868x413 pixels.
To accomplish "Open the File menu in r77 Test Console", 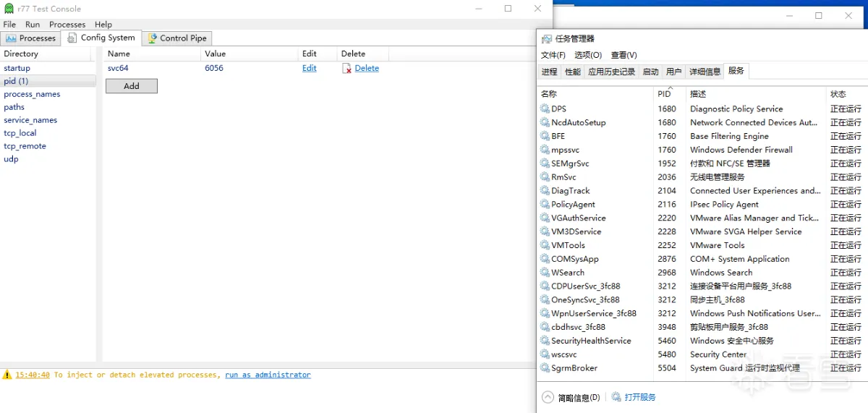I will click(x=9, y=24).
